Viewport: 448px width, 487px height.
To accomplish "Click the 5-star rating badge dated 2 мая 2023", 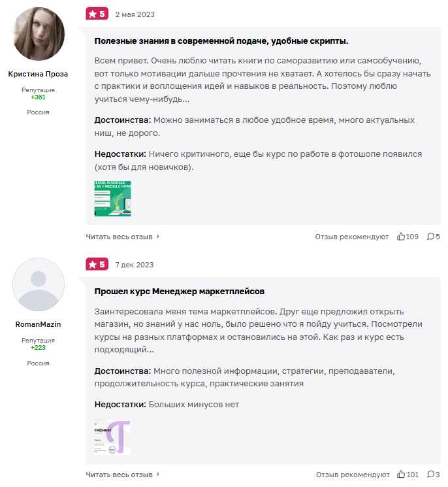I will tap(97, 14).
